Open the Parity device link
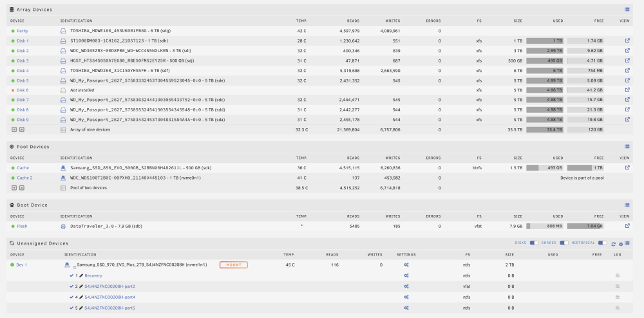 point(23,31)
